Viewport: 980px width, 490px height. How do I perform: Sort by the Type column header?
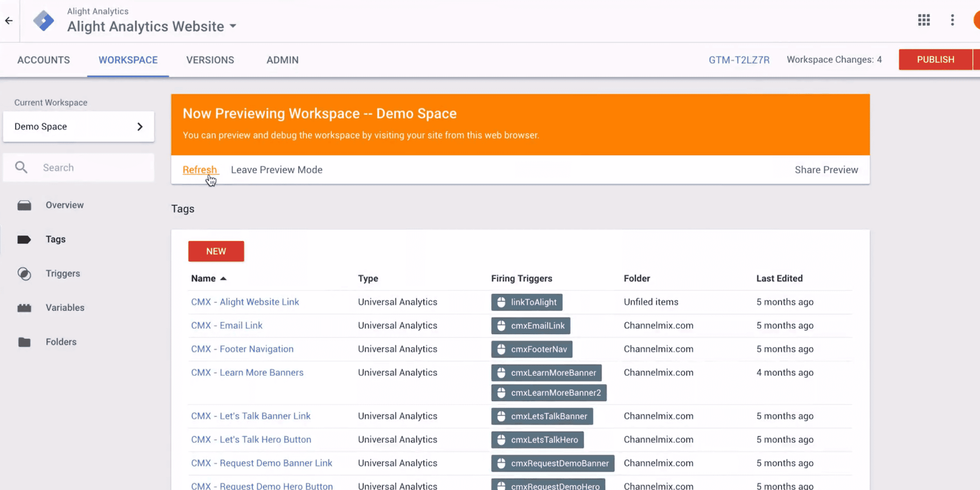coord(368,278)
